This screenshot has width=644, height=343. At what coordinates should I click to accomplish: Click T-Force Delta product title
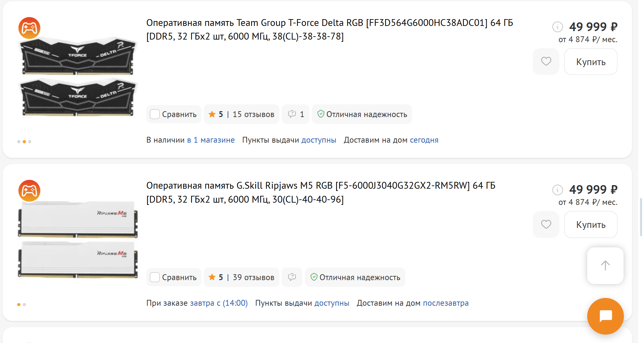pyautogui.click(x=329, y=29)
